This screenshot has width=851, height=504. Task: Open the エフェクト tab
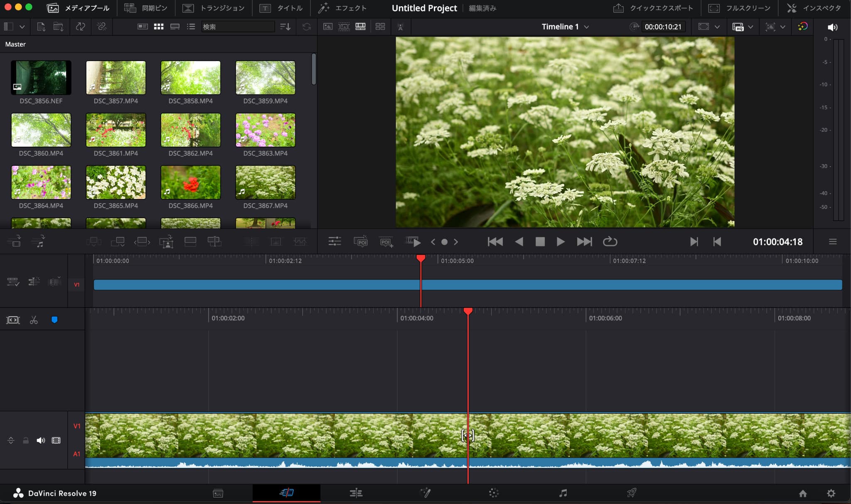(x=342, y=8)
